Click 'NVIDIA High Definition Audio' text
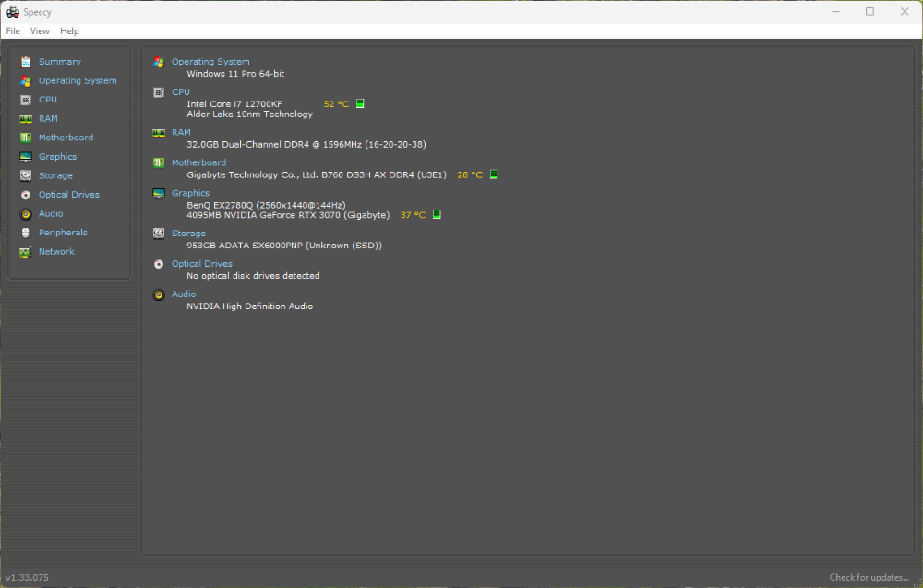Screen dimensions: 923x588 click(249, 306)
